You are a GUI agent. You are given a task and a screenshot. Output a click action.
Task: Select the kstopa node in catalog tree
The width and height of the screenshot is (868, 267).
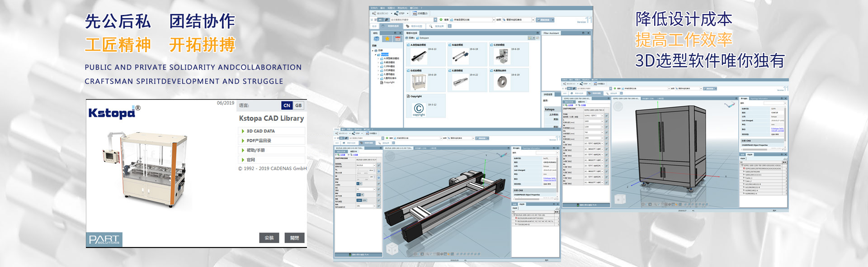384,54
